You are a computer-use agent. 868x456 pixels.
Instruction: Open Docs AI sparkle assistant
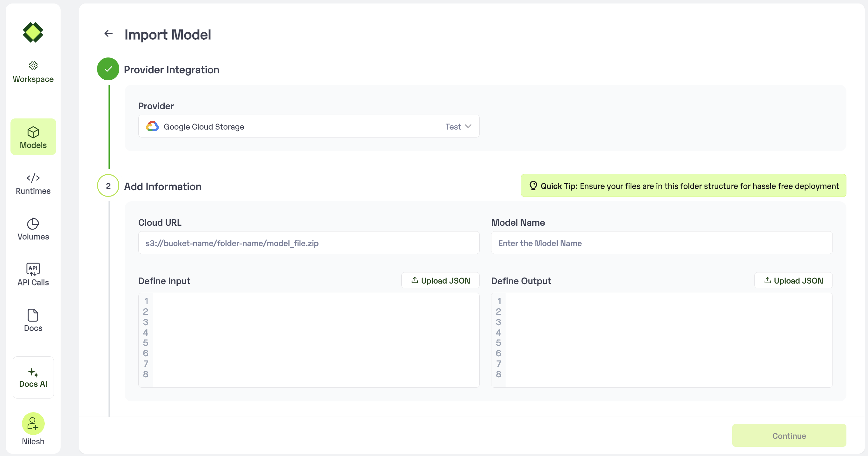click(x=33, y=377)
